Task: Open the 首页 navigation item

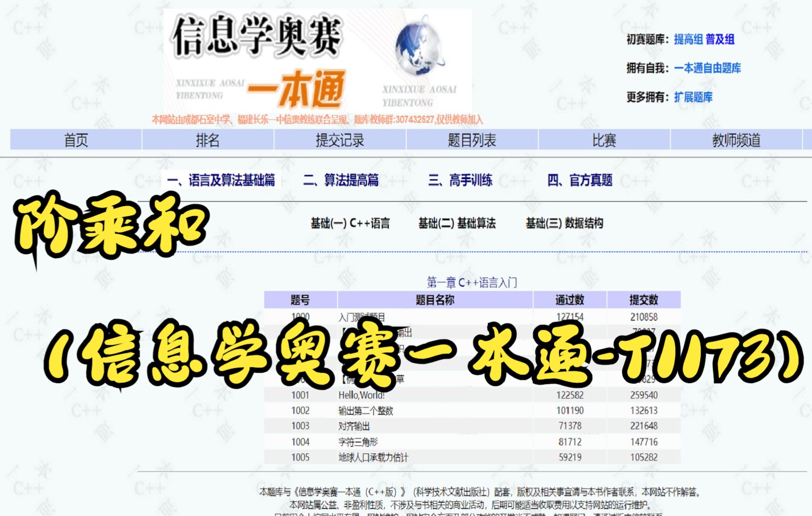Action: (76, 140)
